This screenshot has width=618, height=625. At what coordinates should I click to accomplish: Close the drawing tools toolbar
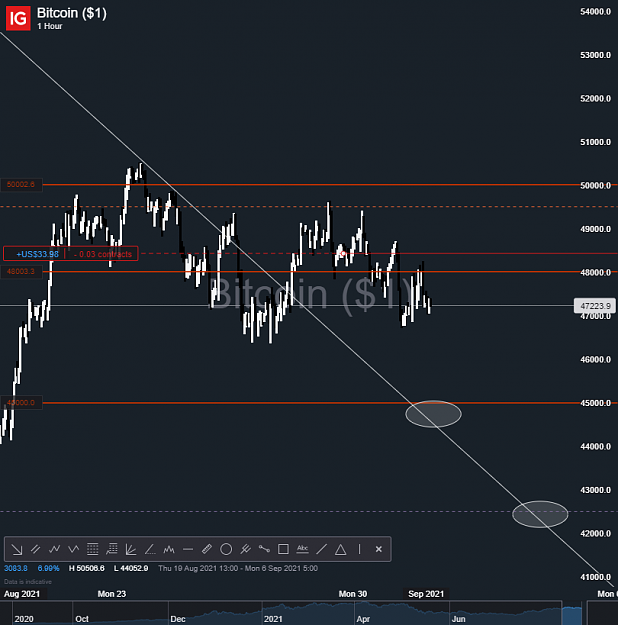(x=379, y=550)
